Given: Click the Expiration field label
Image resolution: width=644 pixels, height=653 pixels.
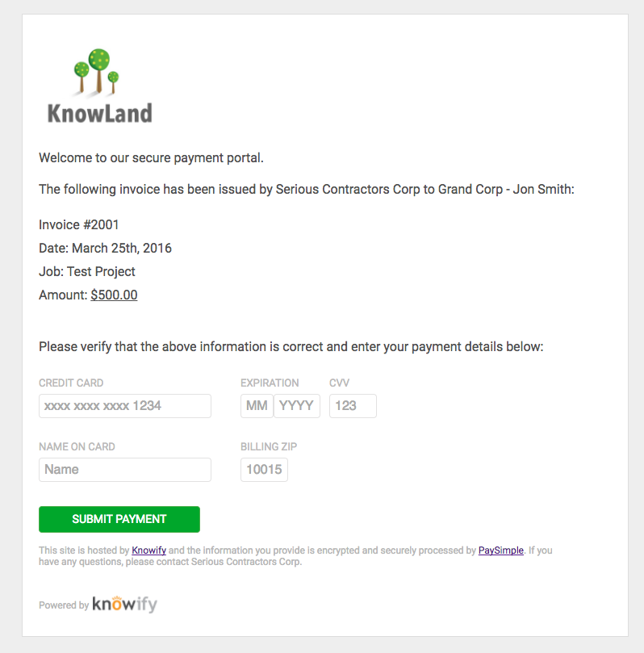Looking at the screenshot, I should [x=270, y=383].
